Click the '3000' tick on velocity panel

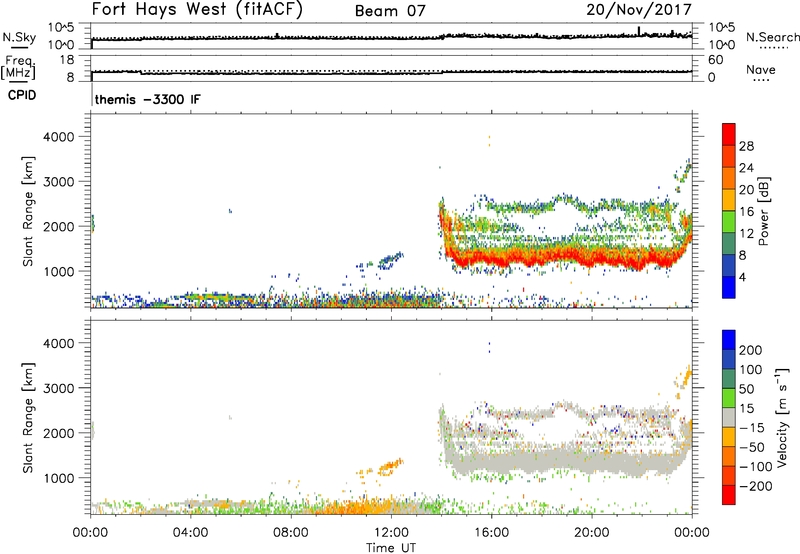[59, 388]
